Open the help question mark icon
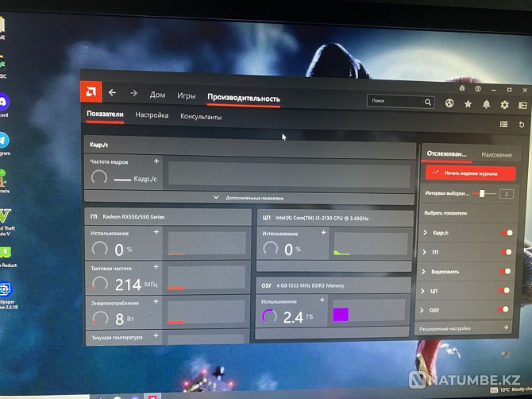Image resolution: width=532 pixels, height=399 pixels. (478, 89)
